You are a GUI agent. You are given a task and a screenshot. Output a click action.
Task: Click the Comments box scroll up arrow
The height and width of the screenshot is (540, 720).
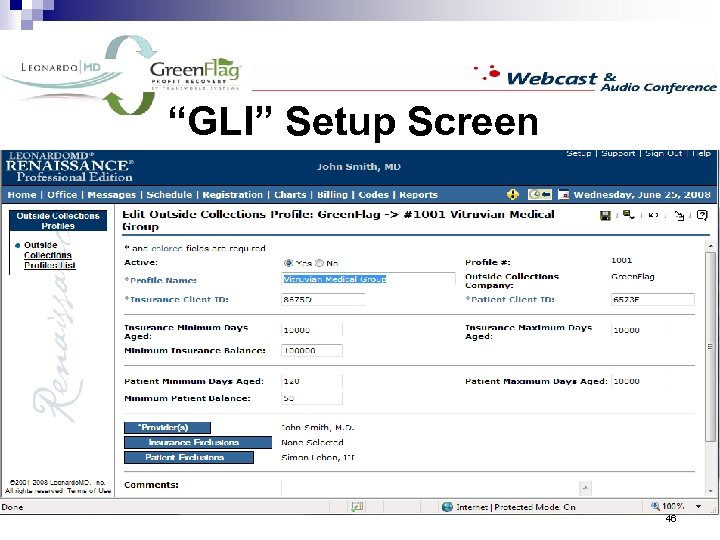(585, 488)
